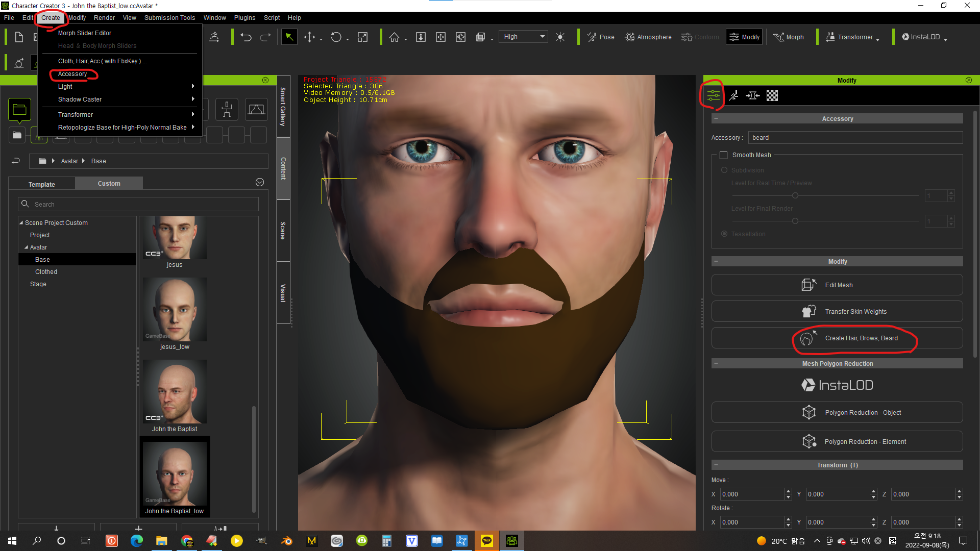
Task: Adjust Level for Real Time slider
Action: click(795, 196)
